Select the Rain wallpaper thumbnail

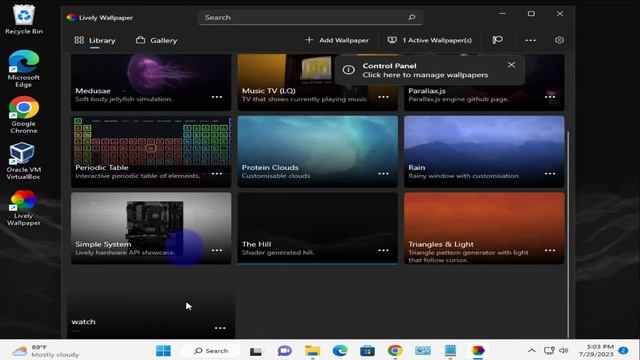[484, 151]
